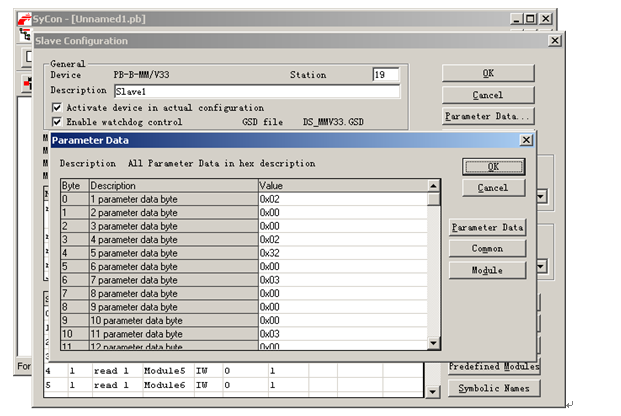Toggle Activate device in actual configuration

pos(57,107)
